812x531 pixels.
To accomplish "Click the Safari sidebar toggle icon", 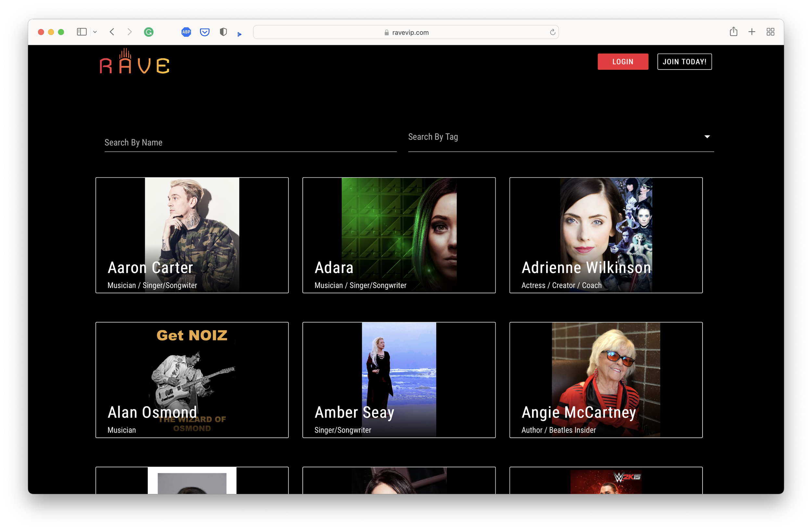I will pos(82,32).
